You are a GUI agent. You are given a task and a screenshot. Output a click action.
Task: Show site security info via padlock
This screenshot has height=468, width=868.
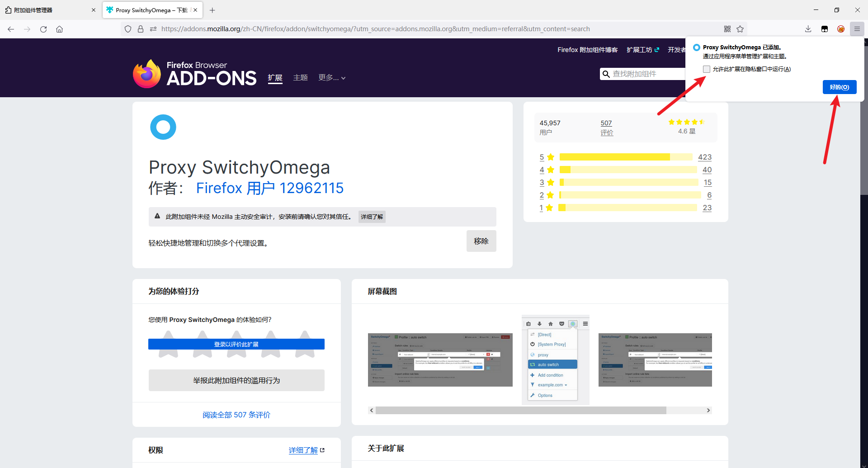(x=141, y=29)
